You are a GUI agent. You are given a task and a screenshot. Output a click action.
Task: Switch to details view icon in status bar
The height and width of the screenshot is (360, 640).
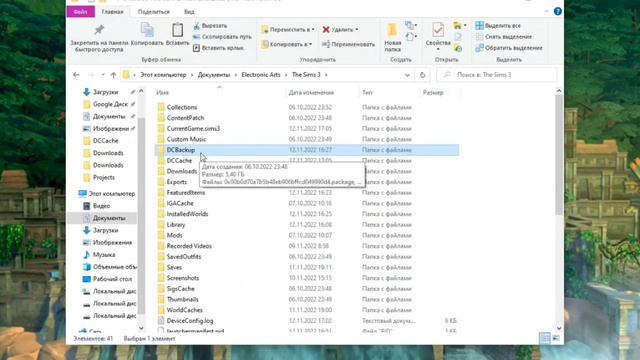[544, 338]
